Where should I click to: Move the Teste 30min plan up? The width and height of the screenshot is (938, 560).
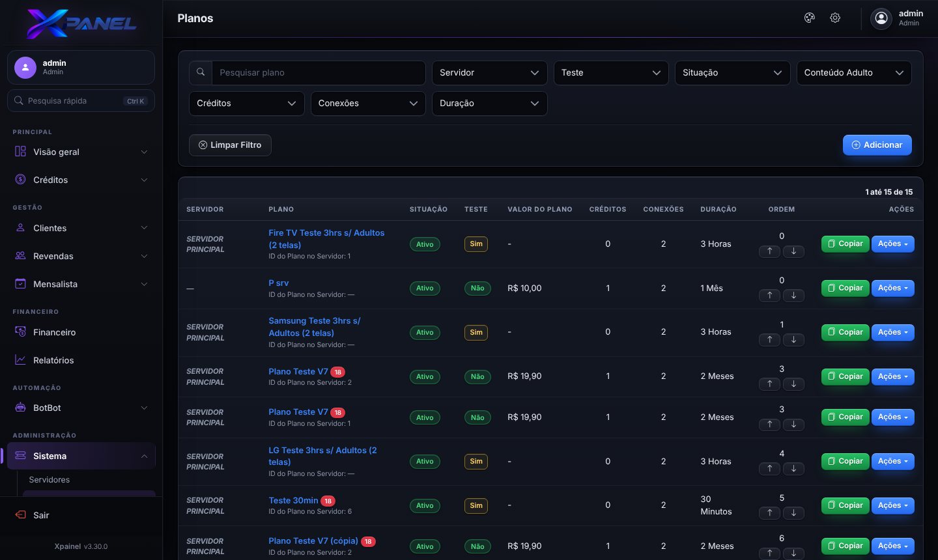point(769,513)
